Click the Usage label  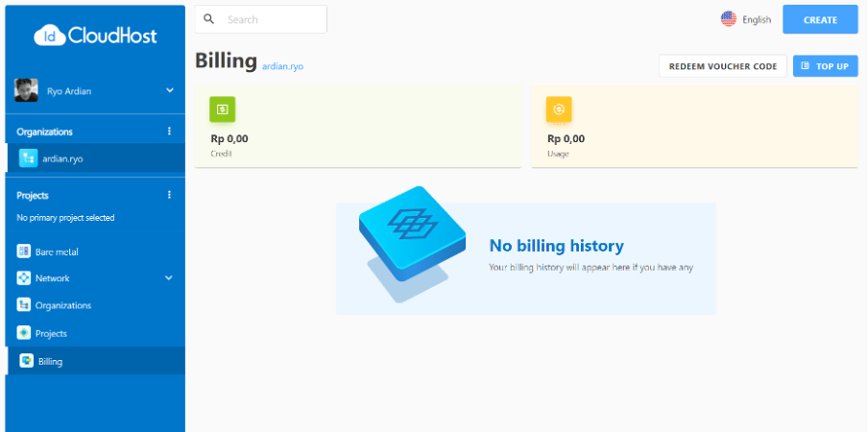558,154
